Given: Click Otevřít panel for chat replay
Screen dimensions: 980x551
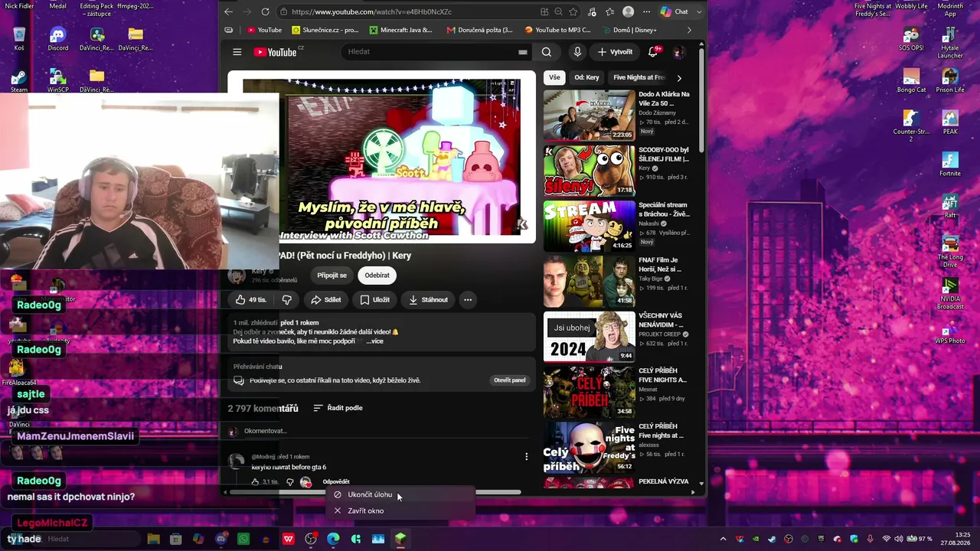Looking at the screenshot, I should click(509, 380).
